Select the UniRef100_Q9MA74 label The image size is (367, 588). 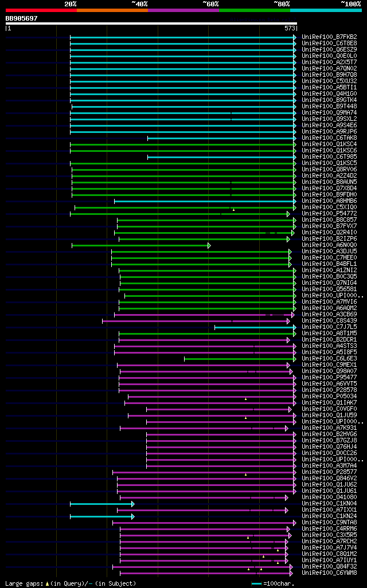point(330,113)
